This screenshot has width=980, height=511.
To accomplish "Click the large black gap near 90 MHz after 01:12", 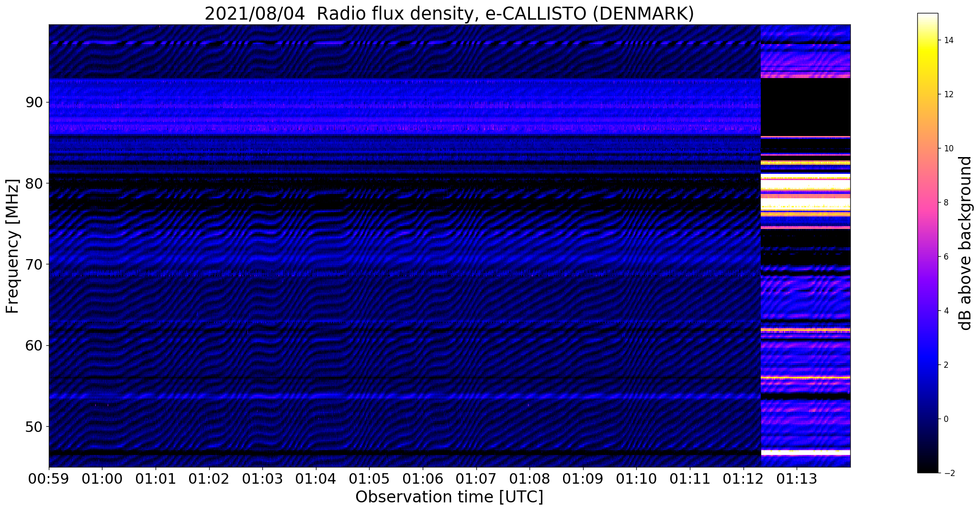I will coord(805,107).
